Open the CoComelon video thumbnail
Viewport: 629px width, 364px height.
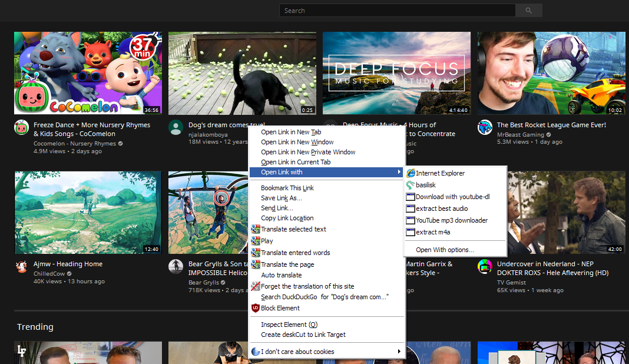pyautogui.click(x=88, y=73)
